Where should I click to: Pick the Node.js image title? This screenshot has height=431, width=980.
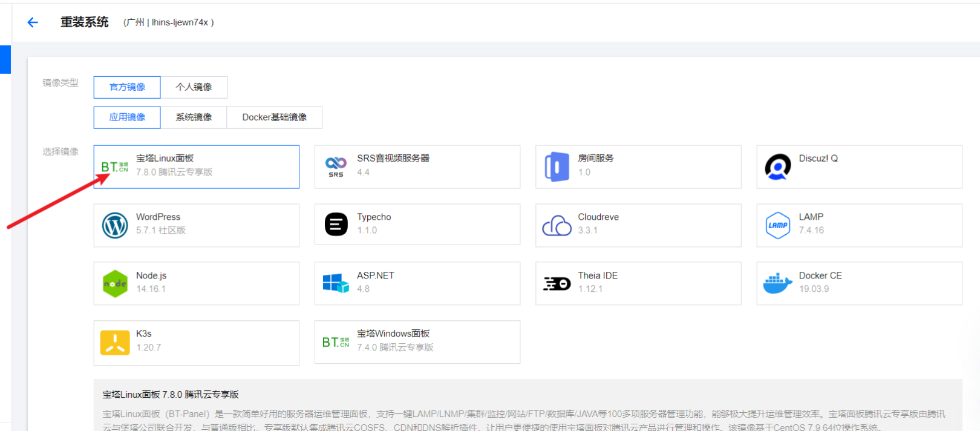click(151, 275)
